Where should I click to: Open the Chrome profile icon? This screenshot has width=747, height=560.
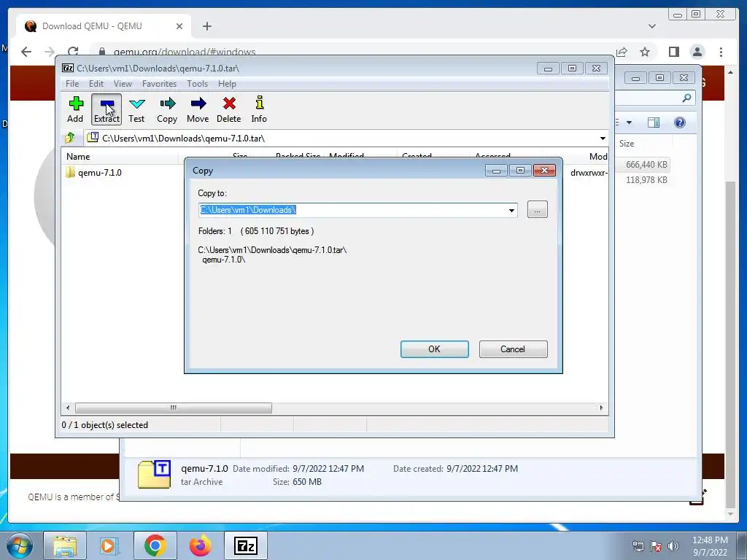(x=697, y=52)
